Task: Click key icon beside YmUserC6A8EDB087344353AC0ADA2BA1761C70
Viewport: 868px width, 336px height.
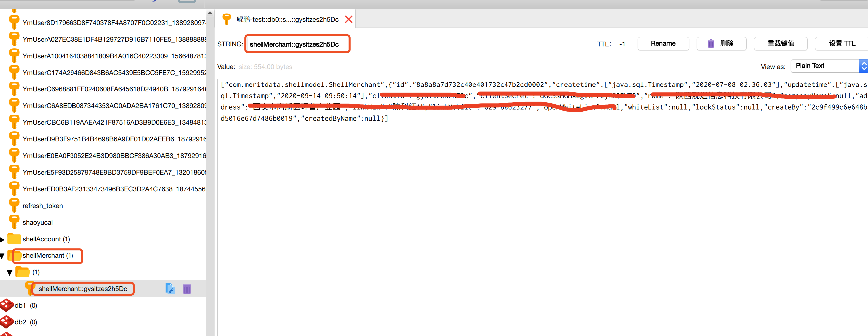Action: click(x=14, y=105)
